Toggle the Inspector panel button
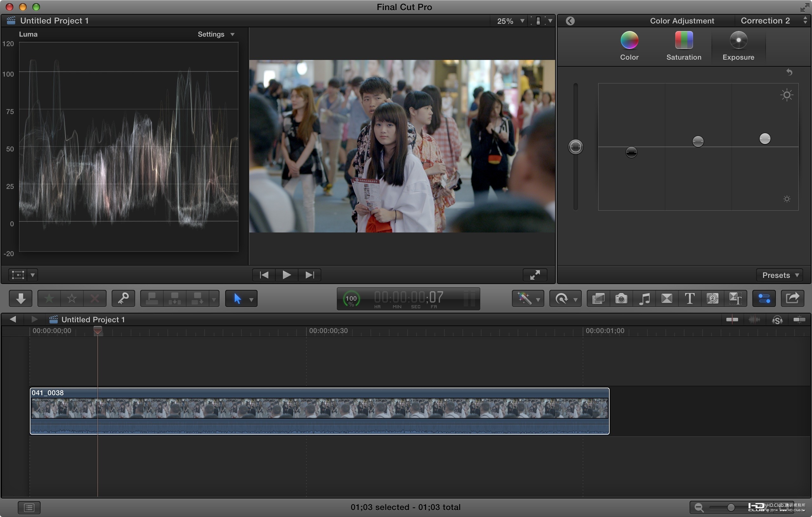Viewport: 812px width, 517px height. click(764, 298)
